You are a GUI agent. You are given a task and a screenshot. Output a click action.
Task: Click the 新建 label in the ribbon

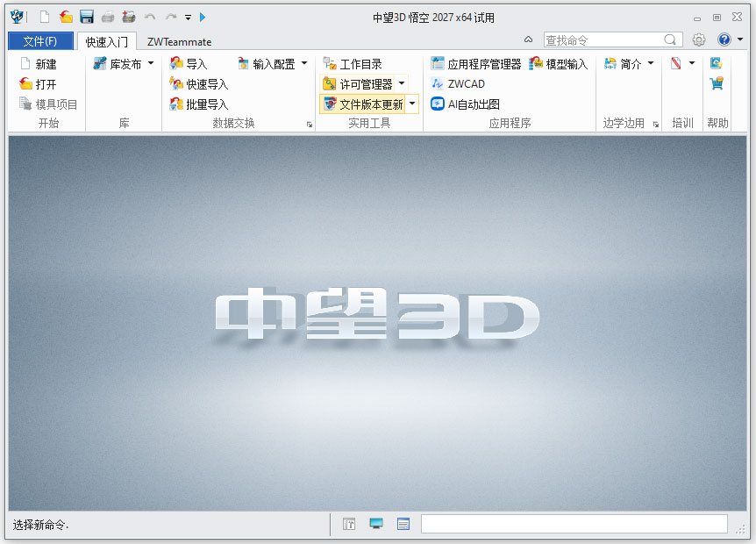[46, 64]
